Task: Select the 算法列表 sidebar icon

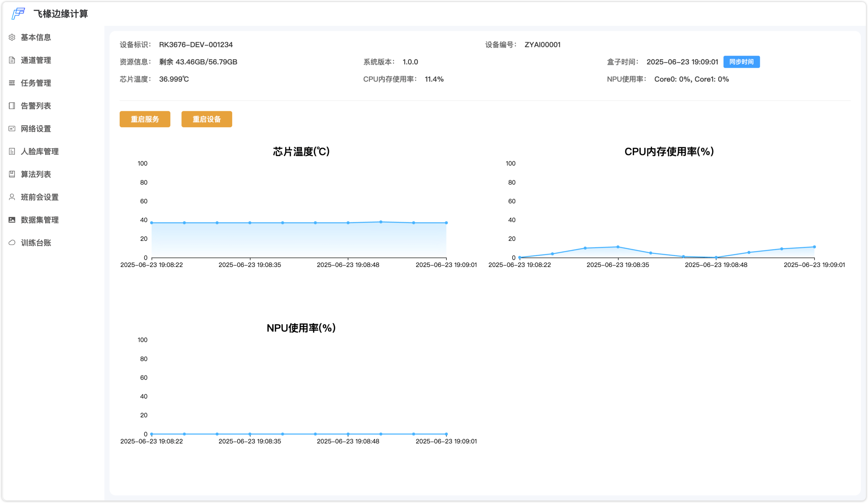Action: [12, 174]
